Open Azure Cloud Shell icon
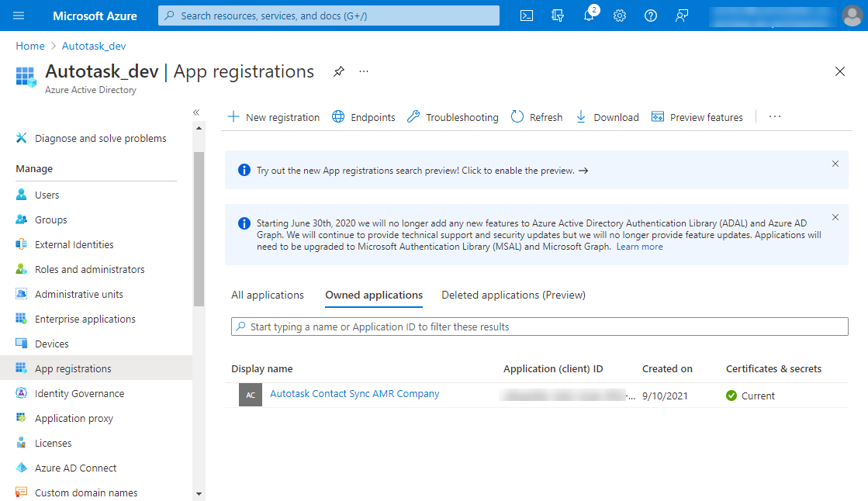 coord(527,16)
